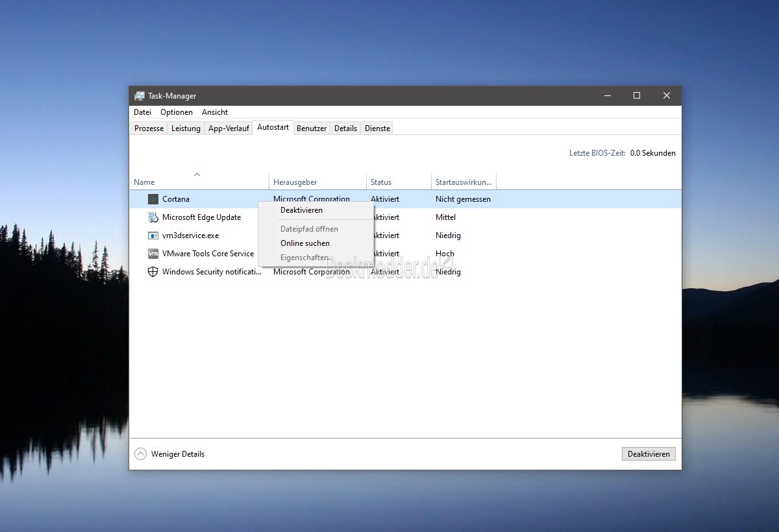Click the 'Nicht gemessen' startup impact value

pos(463,199)
